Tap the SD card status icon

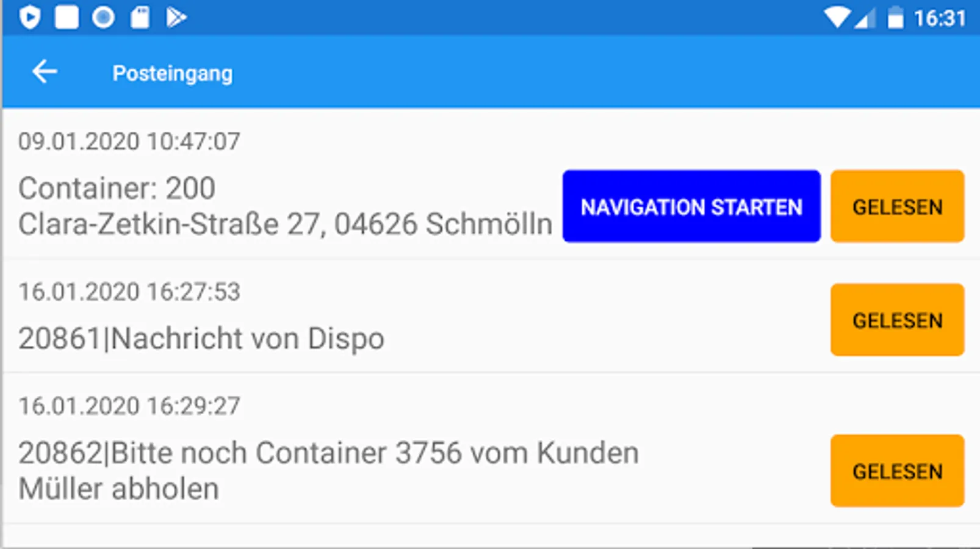point(140,17)
